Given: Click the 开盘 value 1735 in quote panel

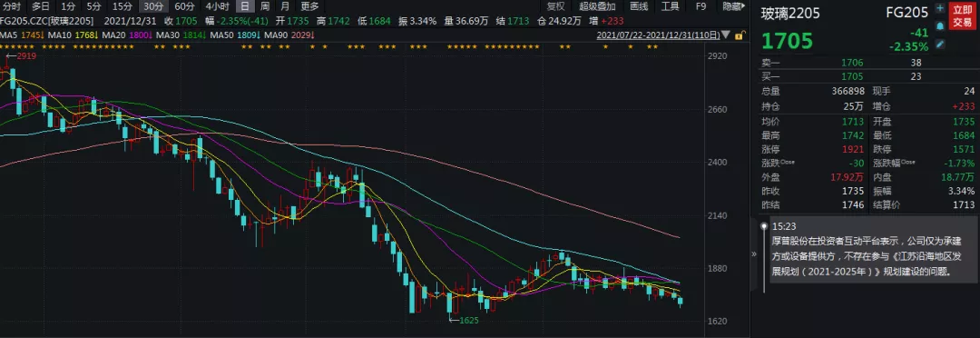Looking at the screenshot, I should pos(964,121).
